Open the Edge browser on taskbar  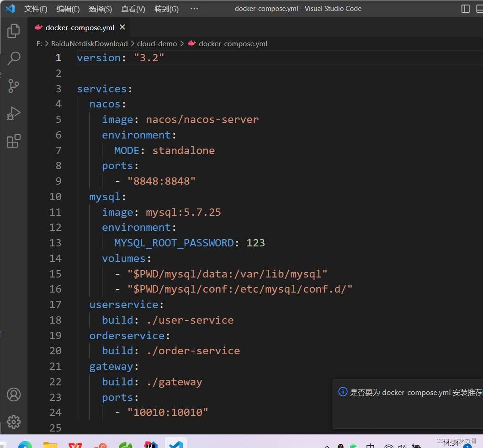point(25,445)
